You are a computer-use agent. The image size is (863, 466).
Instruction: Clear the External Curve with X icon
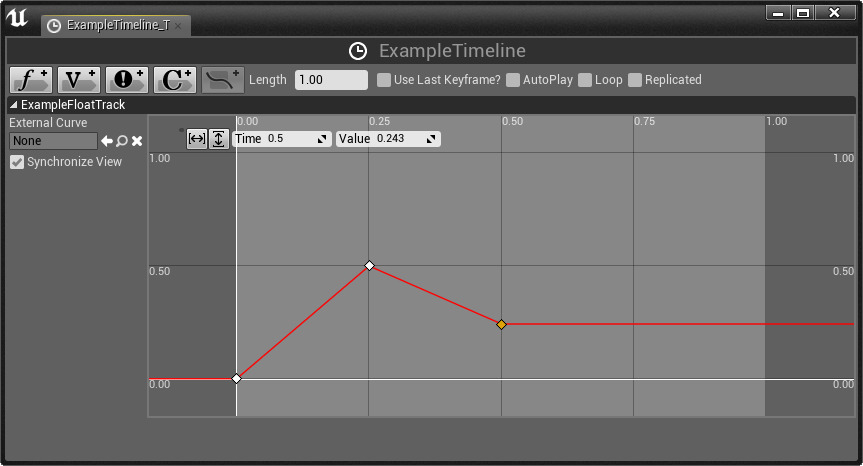pos(137,141)
